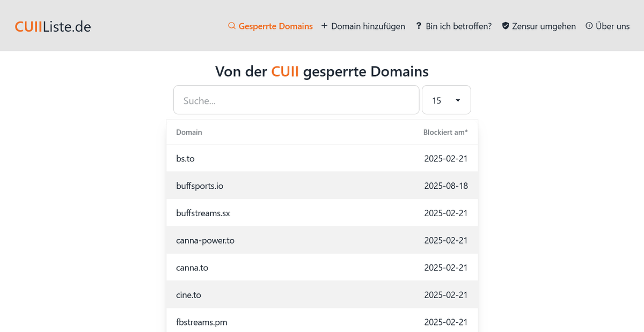Open the rows-per-page dropdown showing 15

tap(447, 100)
